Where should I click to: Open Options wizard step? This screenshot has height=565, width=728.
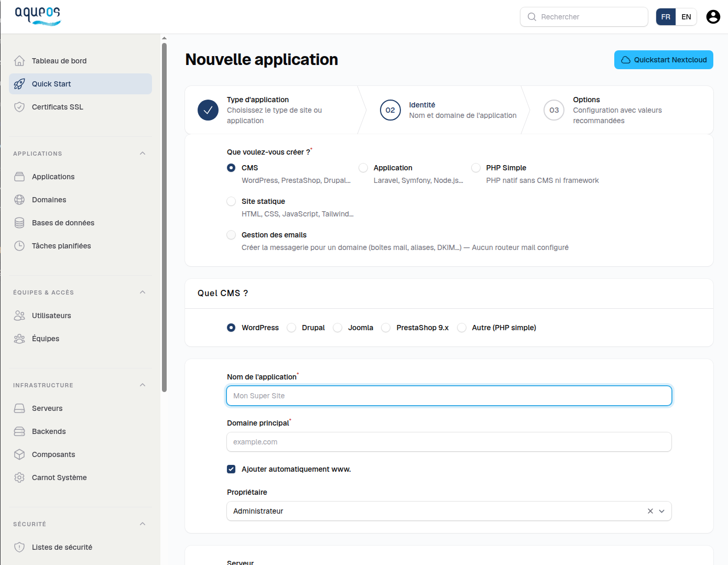pos(621,110)
